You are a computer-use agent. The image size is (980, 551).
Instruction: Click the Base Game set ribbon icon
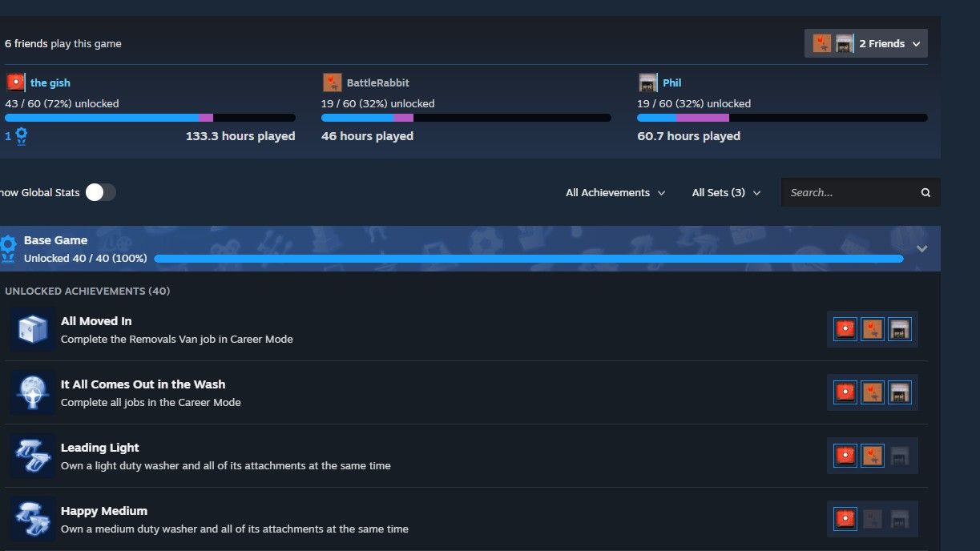[9, 248]
